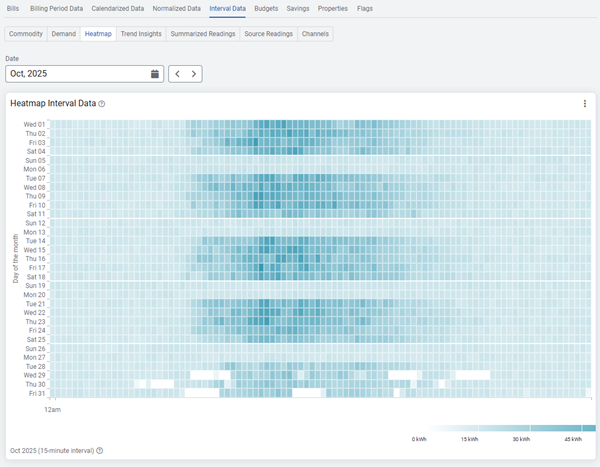
Task: Open the Channels sub-tab
Action: (x=315, y=34)
